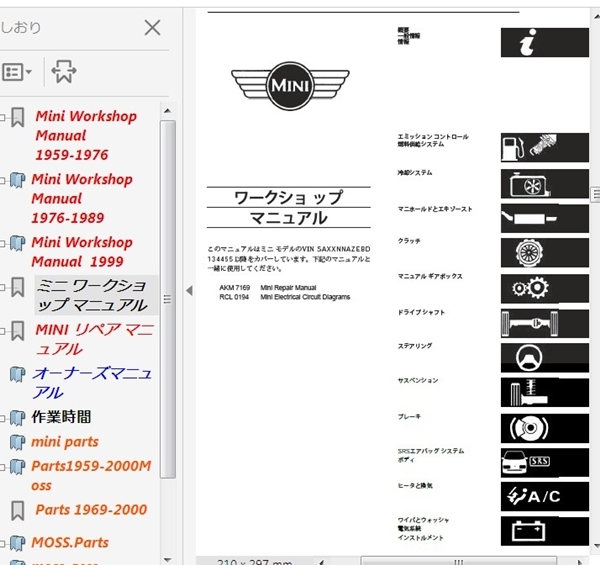Click bookmark icon beside Mini Workshop Manual 1959-1976
Screen dimensions: 600x565
click(x=18, y=117)
